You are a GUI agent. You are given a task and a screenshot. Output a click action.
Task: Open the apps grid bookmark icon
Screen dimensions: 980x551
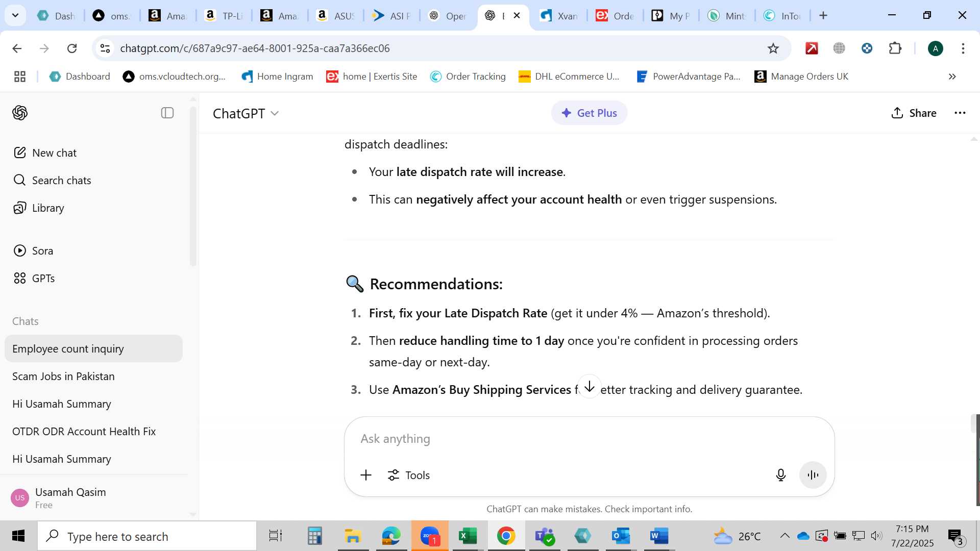point(20,77)
